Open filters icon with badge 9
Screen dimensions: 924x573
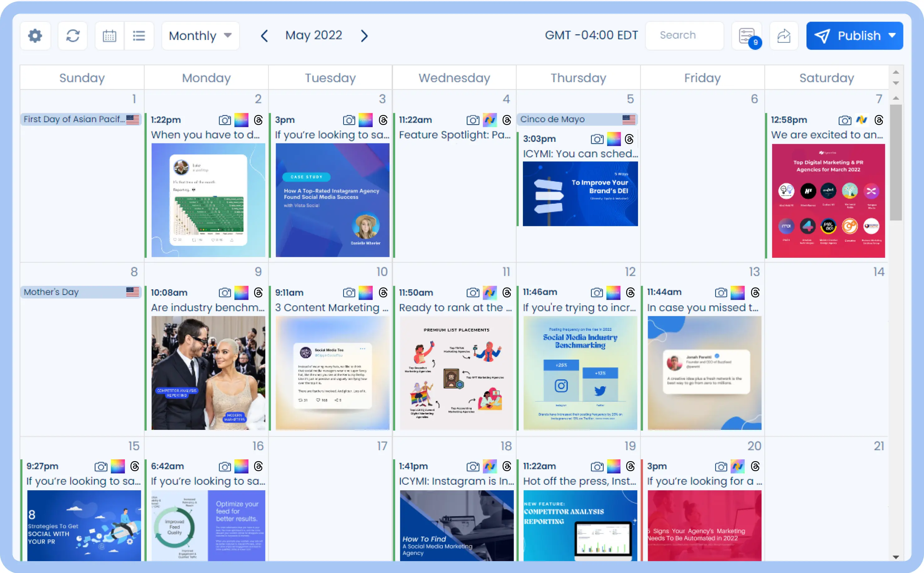click(747, 36)
